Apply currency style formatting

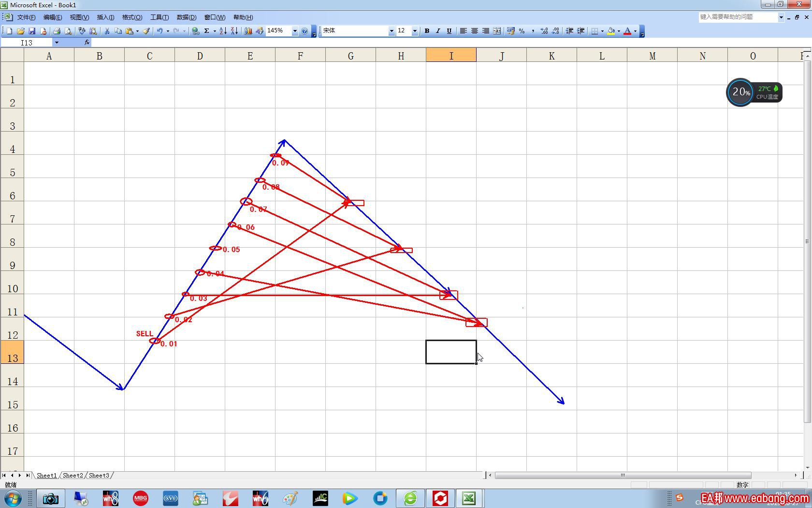pos(510,31)
